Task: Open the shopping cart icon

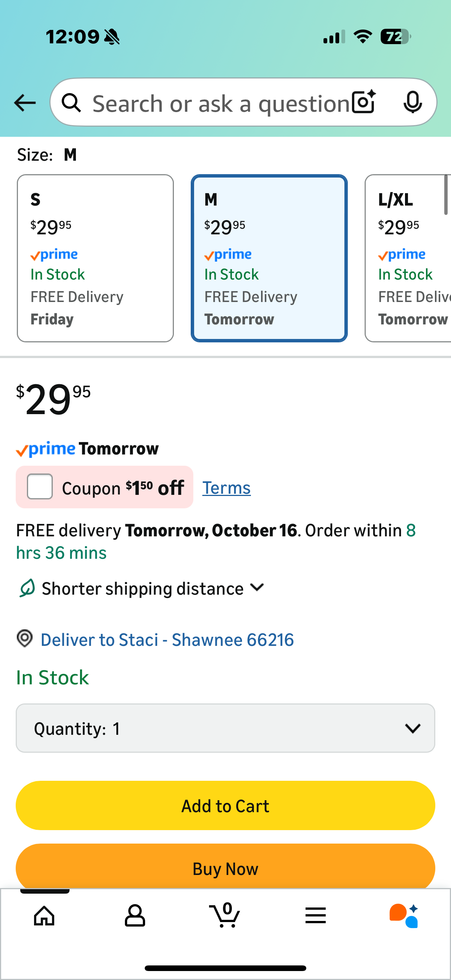Action: pos(225,915)
